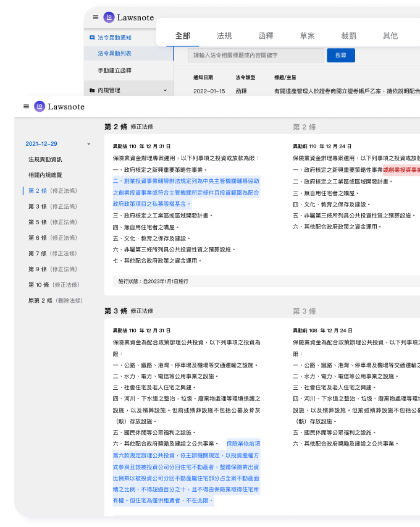Switch to the 法規 tab
This screenshot has width=420, height=527.
(224, 36)
